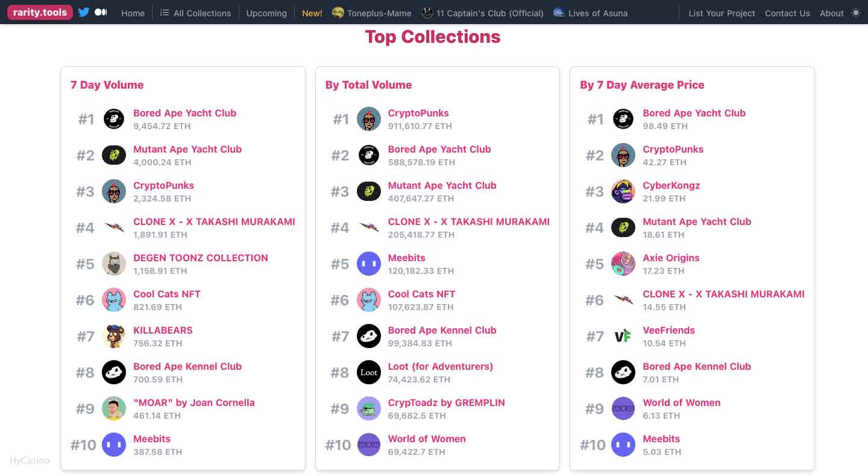
Task: Click KILLABEARS avatar icon
Action: coord(114,336)
